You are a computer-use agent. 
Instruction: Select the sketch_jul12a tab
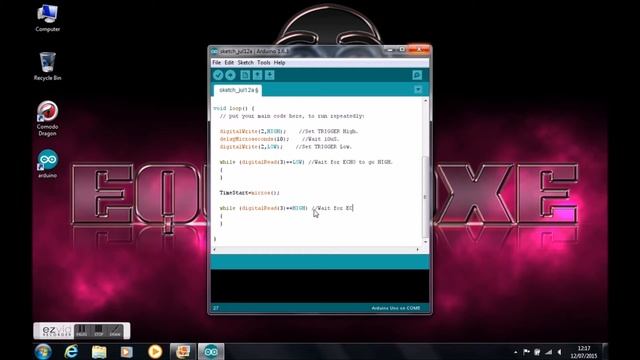[x=238, y=90]
